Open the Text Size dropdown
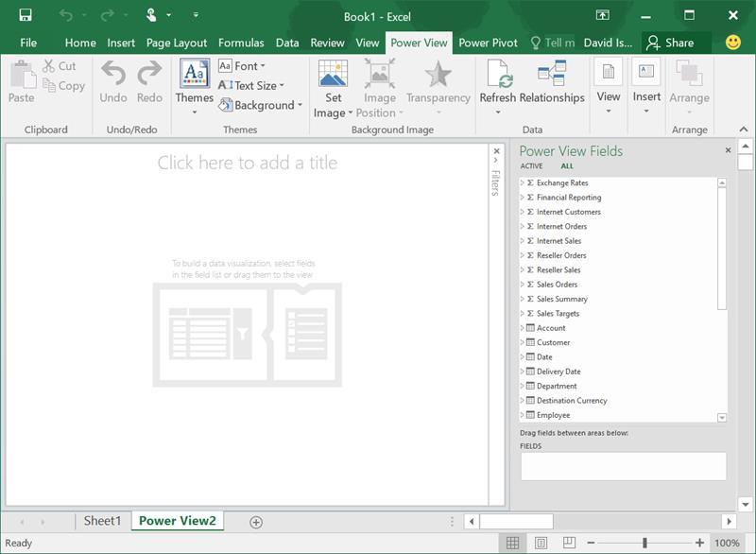756x554 pixels. [251, 85]
